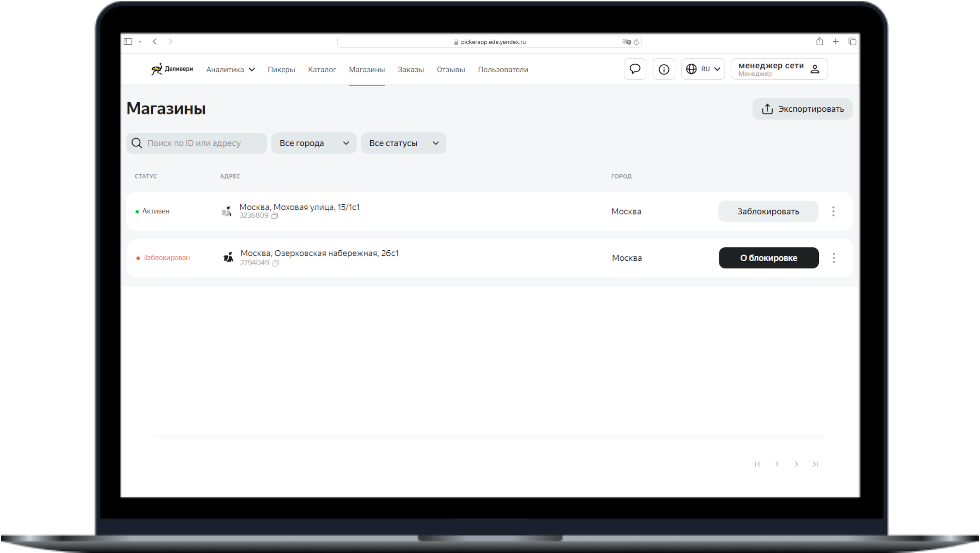Open the info circle icon
The image size is (980, 553).
coord(664,69)
